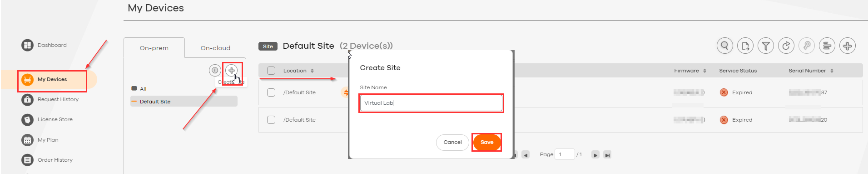The image size is (868, 174).
Task: Click the refresh icon in toolbar
Action: (786, 46)
